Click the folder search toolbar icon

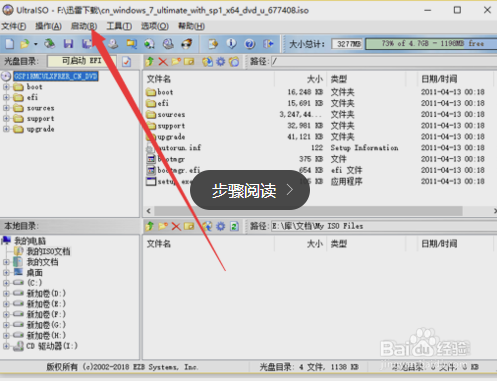pyautogui.click(x=131, y=44)
